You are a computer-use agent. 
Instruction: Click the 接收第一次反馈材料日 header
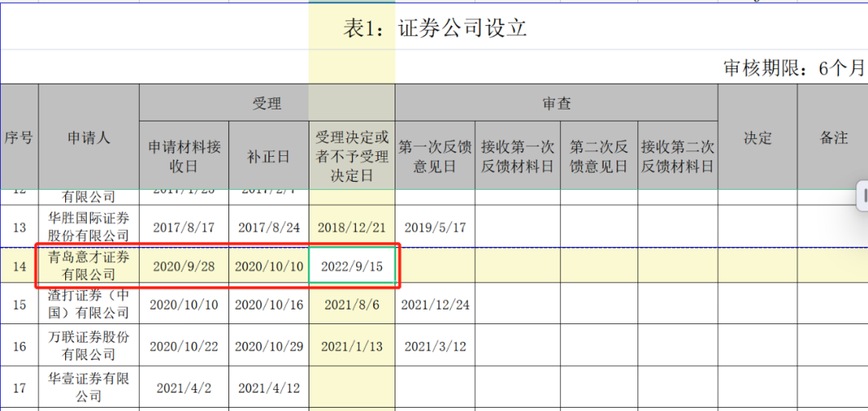tap(518, 156)
